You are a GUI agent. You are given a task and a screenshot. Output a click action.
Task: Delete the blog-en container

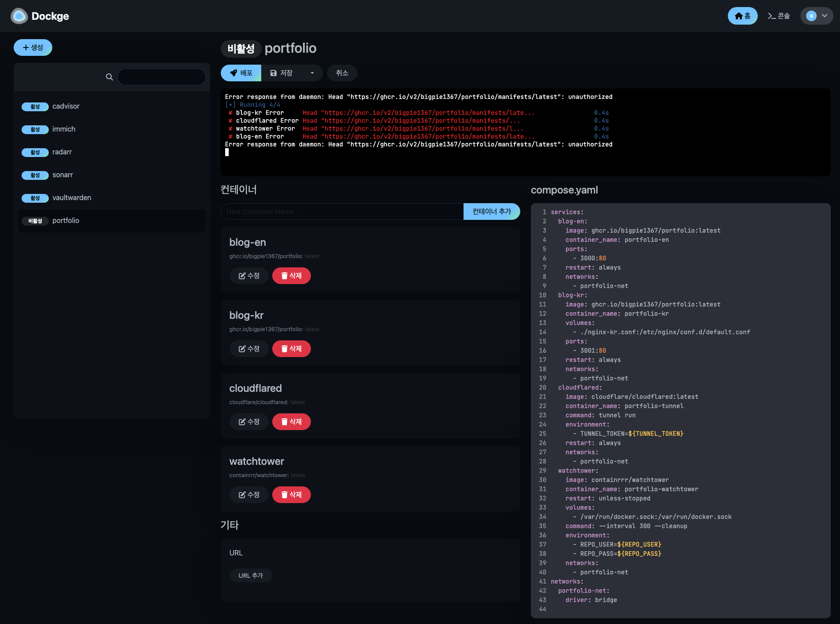291,276
